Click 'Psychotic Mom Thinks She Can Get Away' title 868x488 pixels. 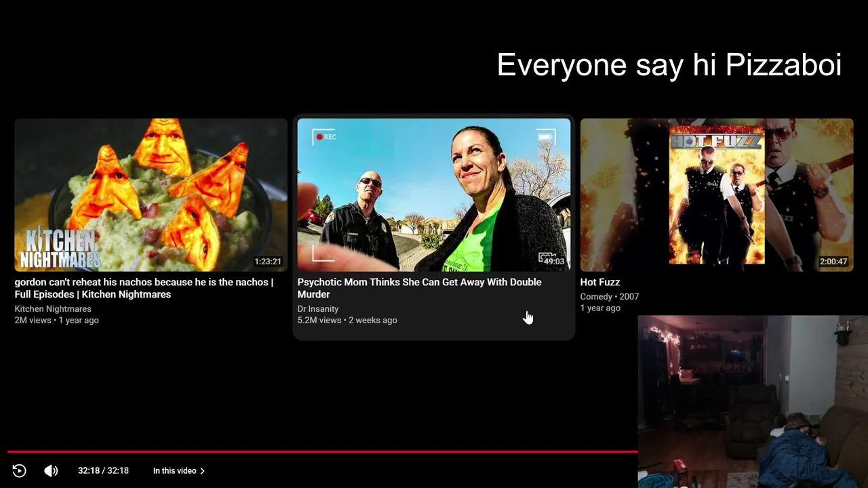419,288
